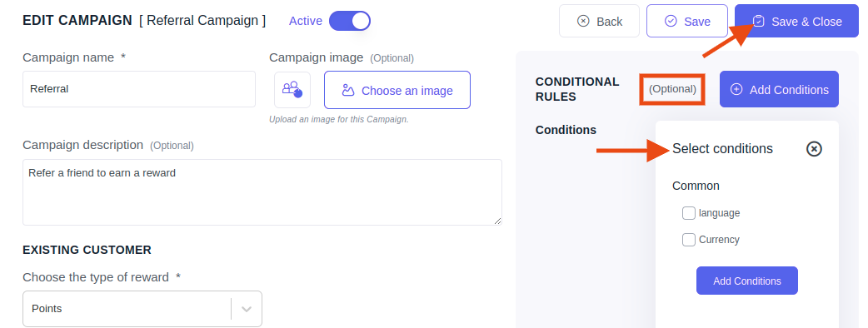Click the clipboard icon on Save & Close
Image resolution: width=868 pixels, height=328 pixels.
(x=758, y=21)
